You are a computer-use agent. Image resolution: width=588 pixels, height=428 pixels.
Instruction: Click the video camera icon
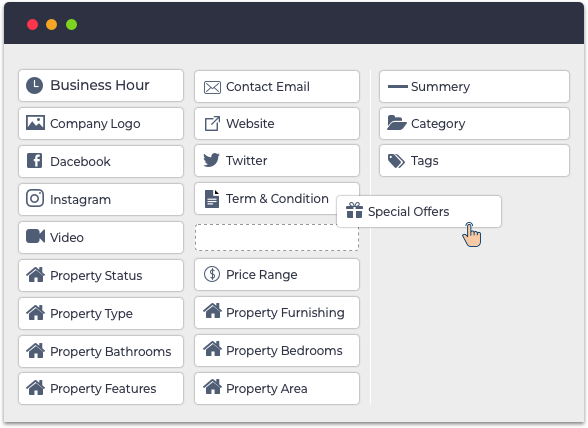35,236
